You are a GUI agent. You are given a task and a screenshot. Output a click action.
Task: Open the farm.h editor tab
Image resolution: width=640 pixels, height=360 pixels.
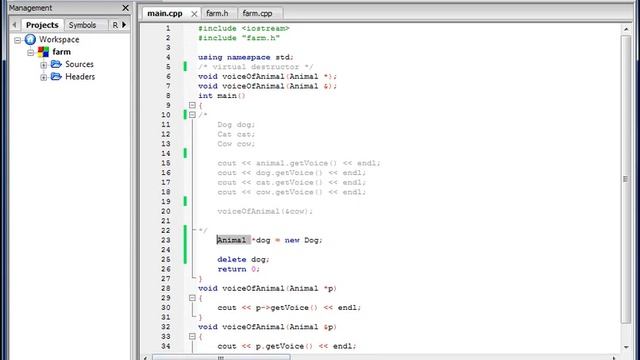point(217,13)
